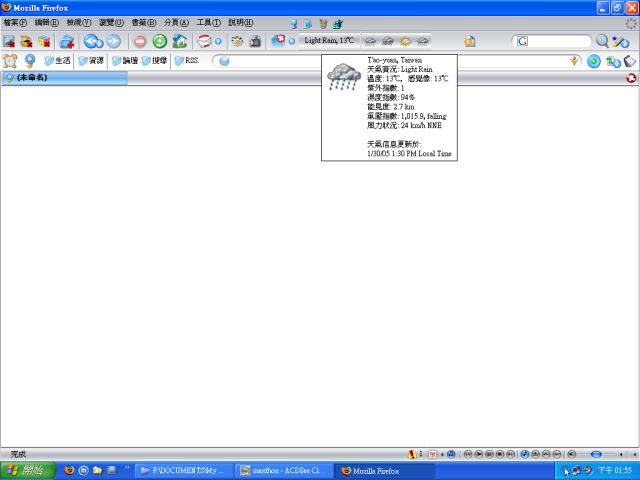Image resolution: width=640 pixels, height=480 pixels.
Task: Open dropdown next to the mail icon
Action: (x=218, y=41)
